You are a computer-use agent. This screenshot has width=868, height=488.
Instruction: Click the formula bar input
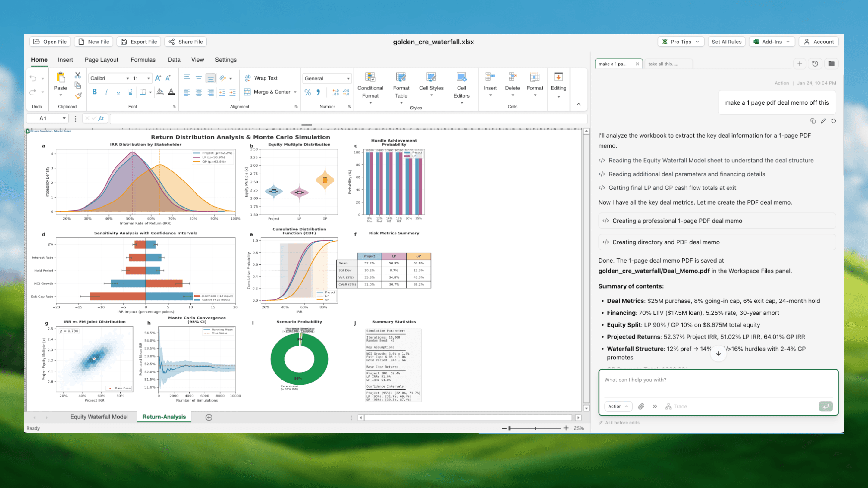(x=348, y=119)
